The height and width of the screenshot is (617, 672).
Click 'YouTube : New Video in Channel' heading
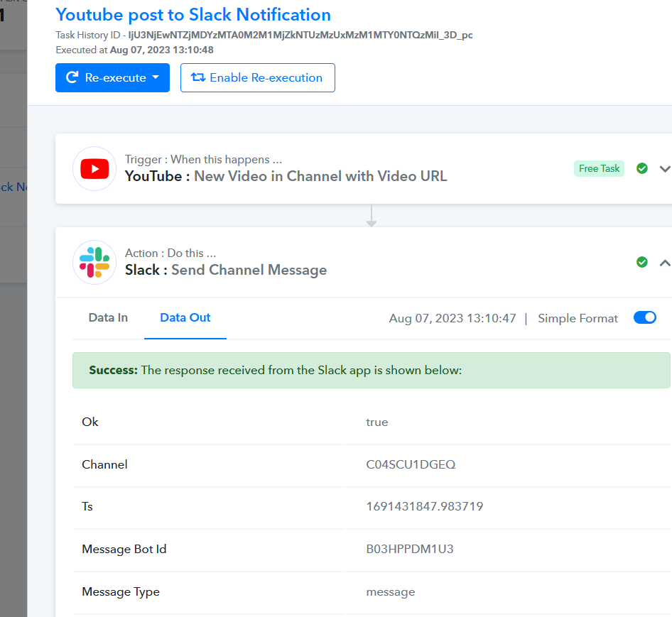[x=286, y=176]
